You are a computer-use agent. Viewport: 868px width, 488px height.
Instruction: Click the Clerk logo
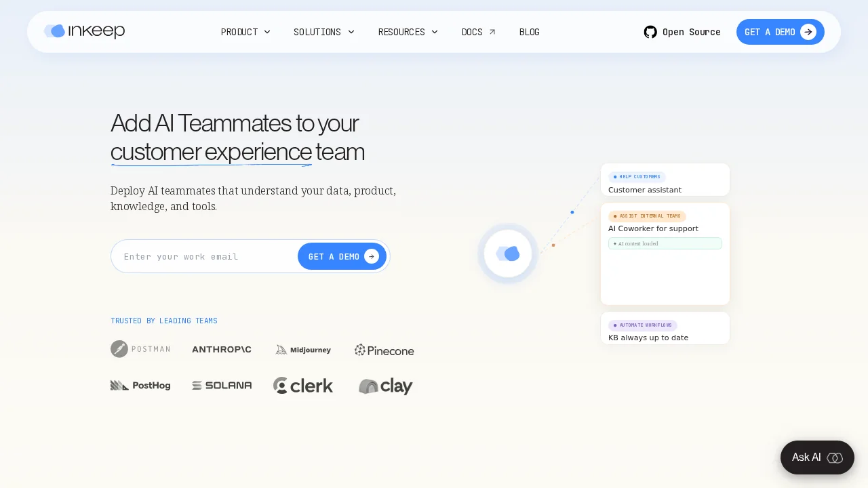tap(303, 386)
